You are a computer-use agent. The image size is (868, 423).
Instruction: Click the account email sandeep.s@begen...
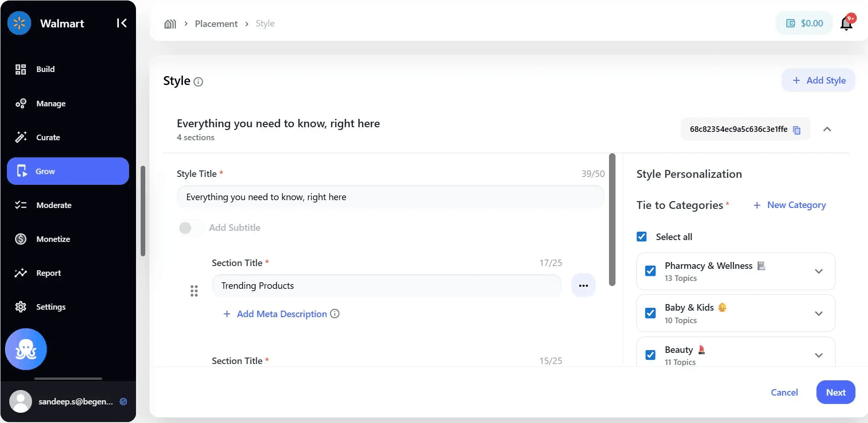(76, 402)
